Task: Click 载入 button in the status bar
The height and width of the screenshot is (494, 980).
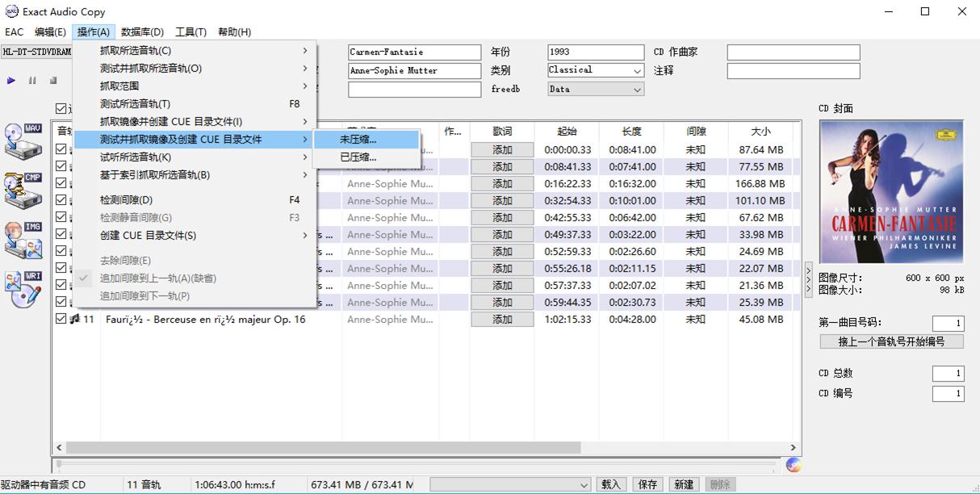Action: pyautogui.click(x=611, y=484)
